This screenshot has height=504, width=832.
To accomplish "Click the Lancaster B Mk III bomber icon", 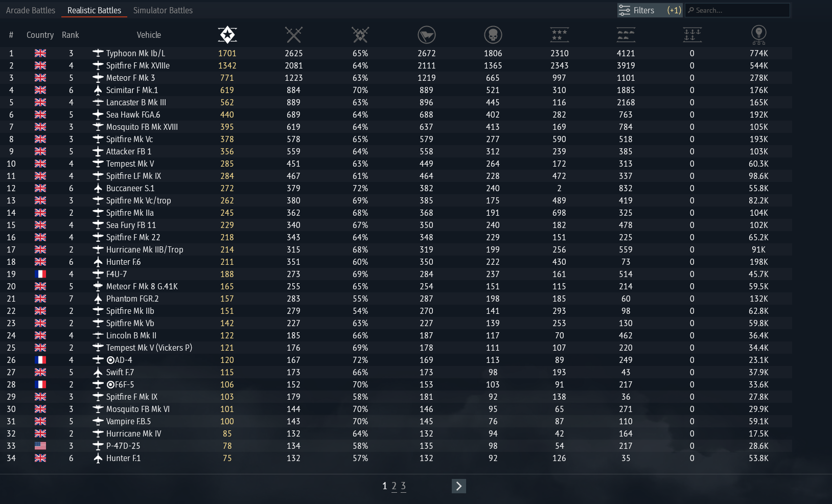I will [98, 102].
